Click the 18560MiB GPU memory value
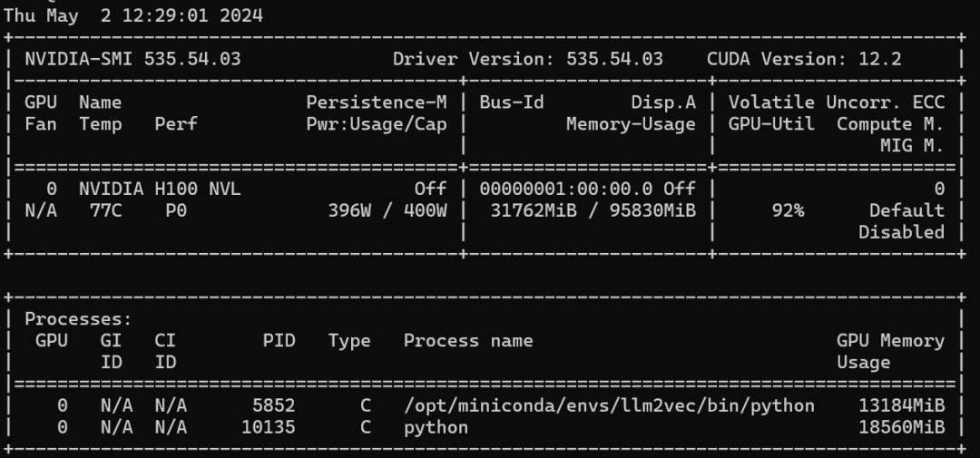 coord(901,427)
